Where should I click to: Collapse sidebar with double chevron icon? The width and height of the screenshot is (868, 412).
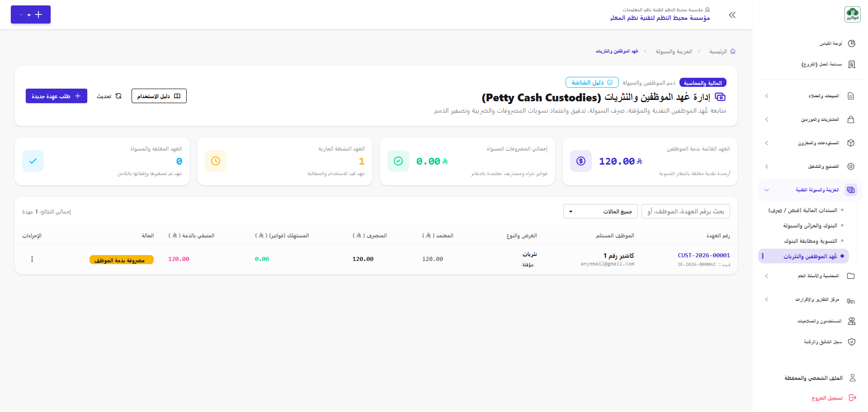732,15
